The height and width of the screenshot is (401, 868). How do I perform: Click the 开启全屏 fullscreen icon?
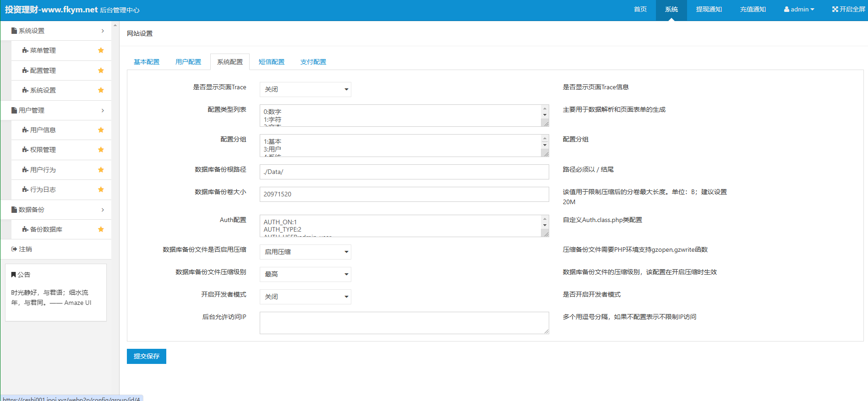[835, 9]
